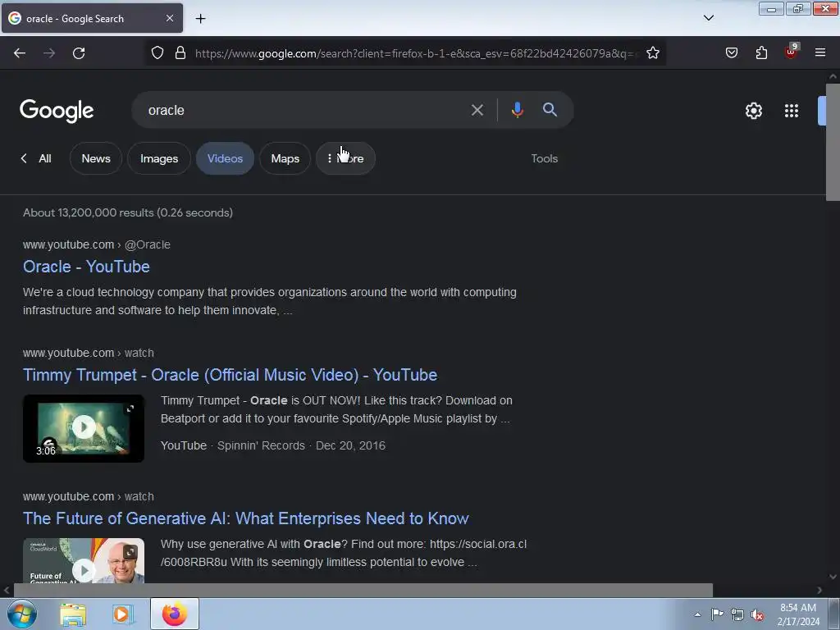Open The Future of Generative AI link
Image resolution: width=840 pixels, height=630 pixels.
click(x=246, y=518)
